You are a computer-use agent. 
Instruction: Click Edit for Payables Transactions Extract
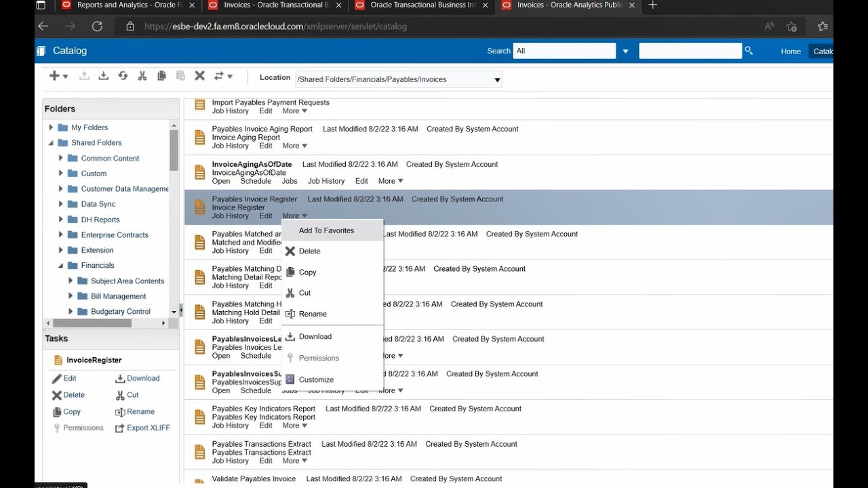tap(266, 461)
